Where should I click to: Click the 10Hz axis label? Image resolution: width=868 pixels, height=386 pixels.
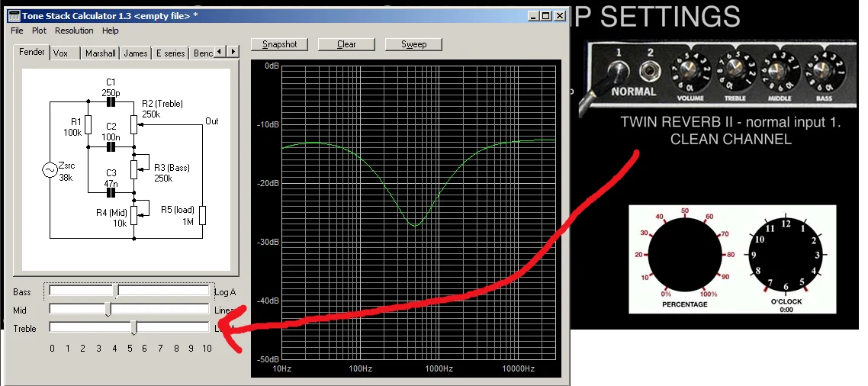(x=282, y=368)
